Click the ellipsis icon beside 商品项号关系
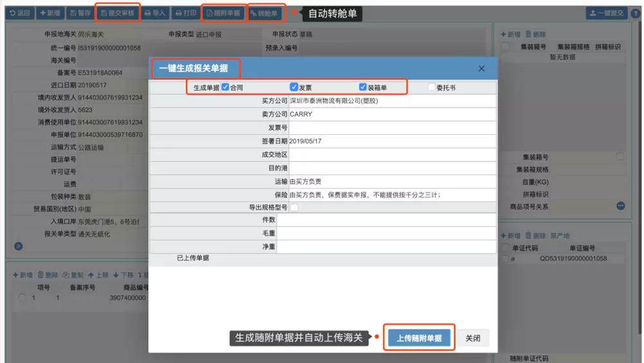Viewport: 644px width, 363px height. (x=621, y=206)
